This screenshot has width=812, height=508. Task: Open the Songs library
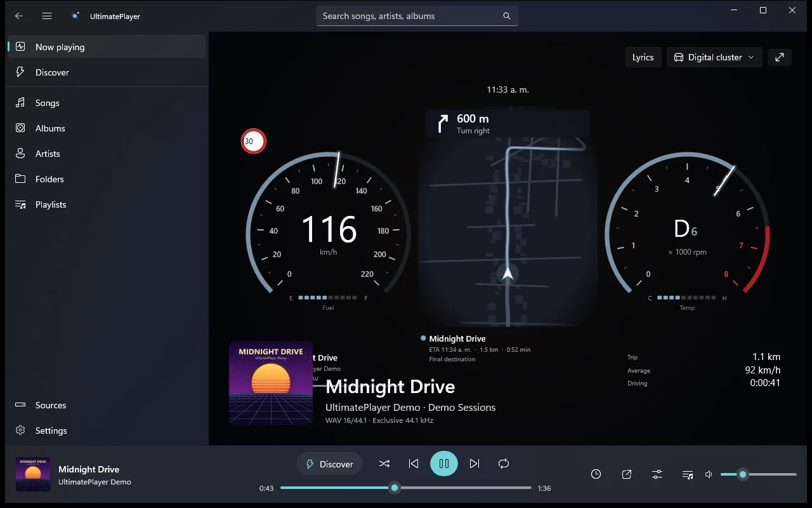(107, 103)
